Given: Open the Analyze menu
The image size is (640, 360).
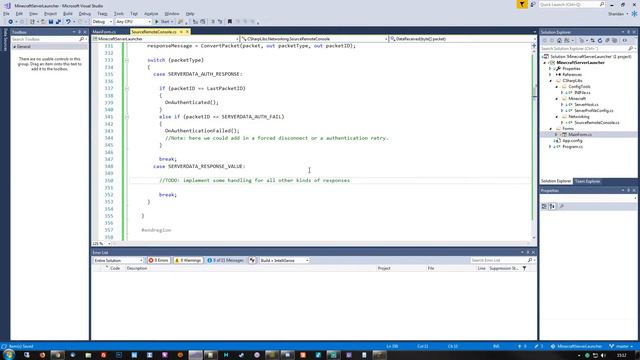Looking at the screenshot, I should (151, 14).
